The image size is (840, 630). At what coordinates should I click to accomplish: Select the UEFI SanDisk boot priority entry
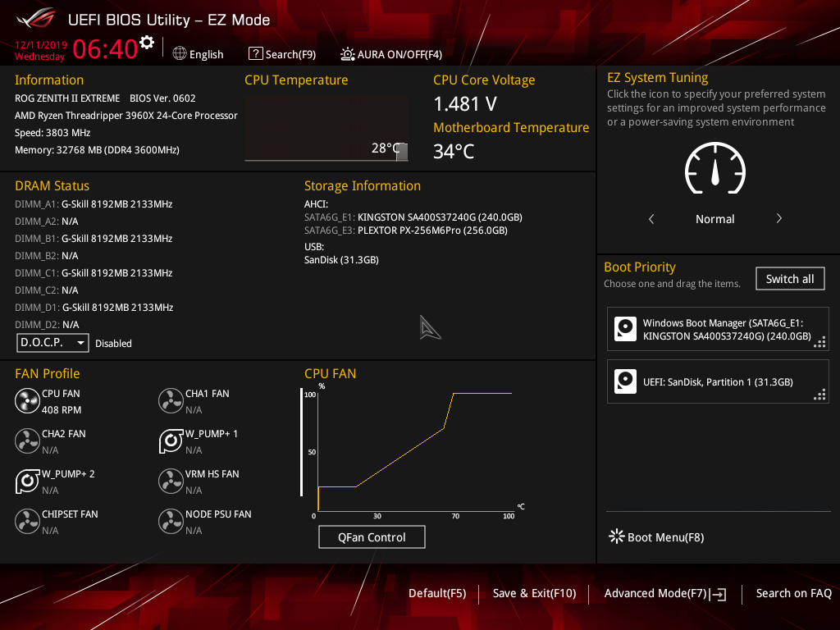[x=718, y=381]
